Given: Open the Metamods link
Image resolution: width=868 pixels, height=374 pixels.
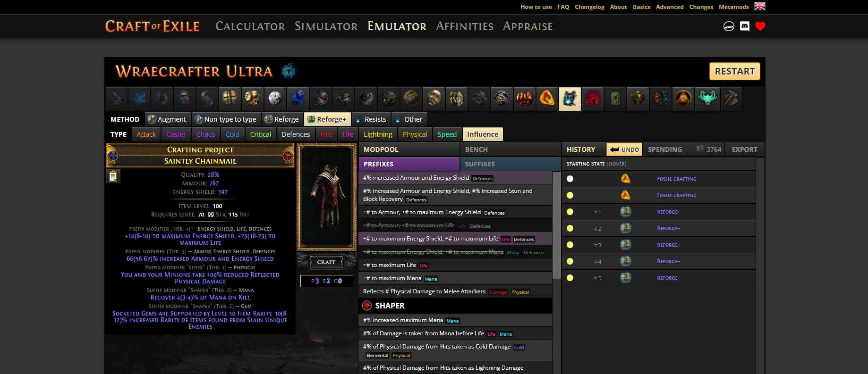Looking at the screenshot, I should (733, 7).
